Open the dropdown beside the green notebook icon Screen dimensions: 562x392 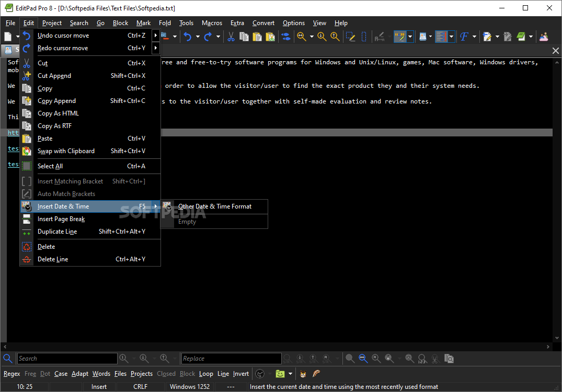pos(531,37)
